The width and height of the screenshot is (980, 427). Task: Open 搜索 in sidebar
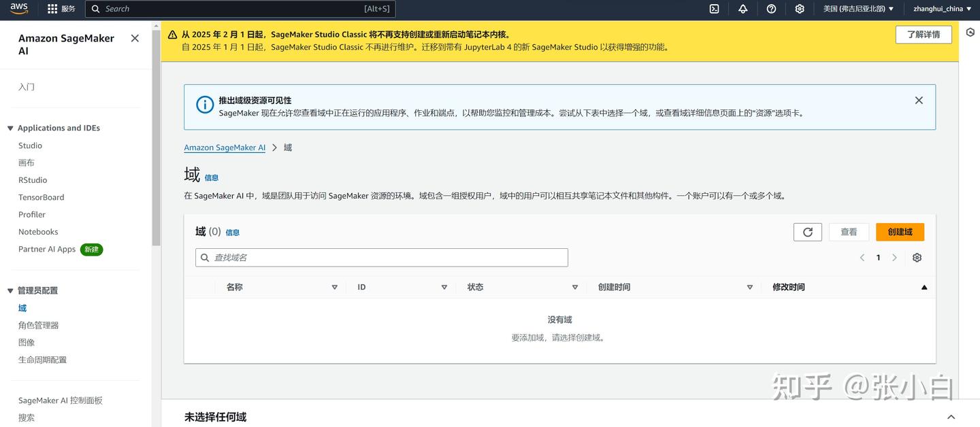point(27,417)
